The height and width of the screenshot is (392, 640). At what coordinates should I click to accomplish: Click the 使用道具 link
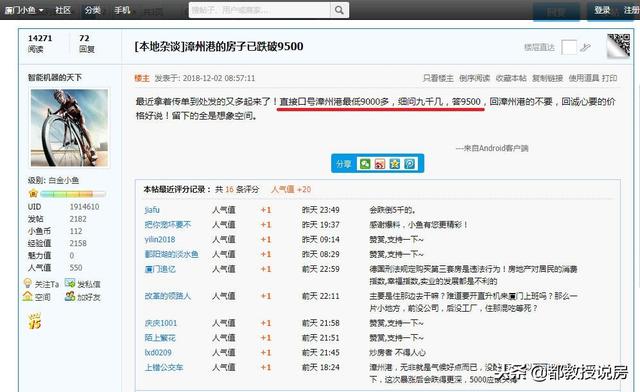coord(584,78)
